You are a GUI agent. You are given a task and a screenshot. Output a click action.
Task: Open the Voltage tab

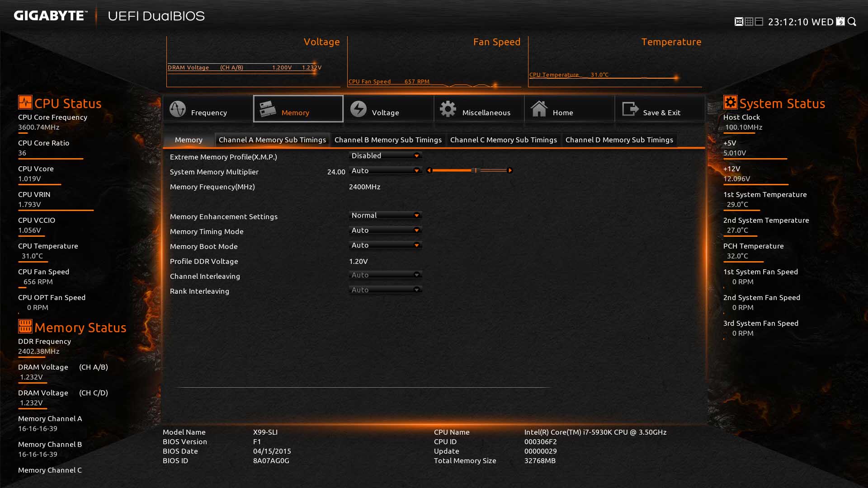(389, 109)
